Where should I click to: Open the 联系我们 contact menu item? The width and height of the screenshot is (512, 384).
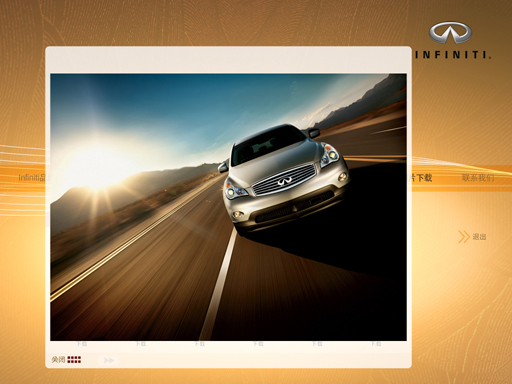(x=478, y=178)
